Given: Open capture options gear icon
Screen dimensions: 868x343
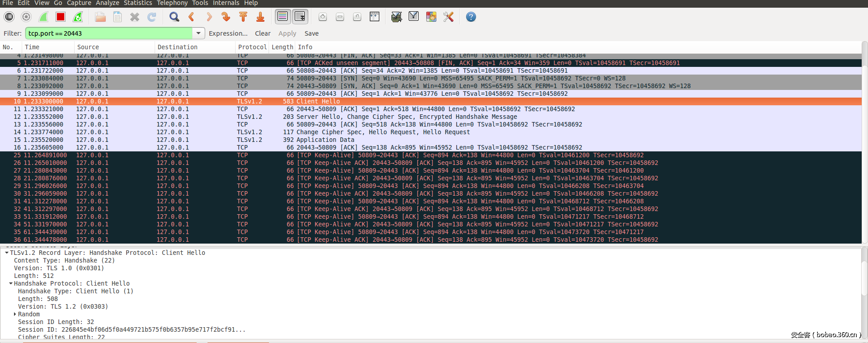Looking at the screenshot, I should pyautogui.click(x=26, y=17).
